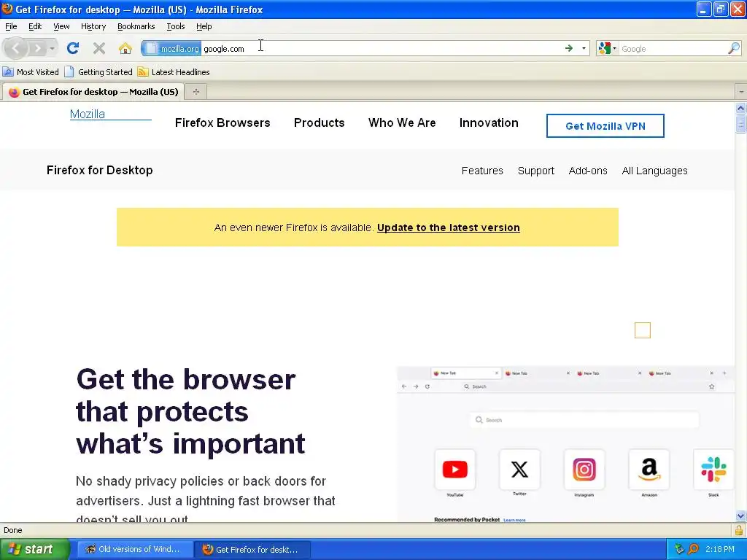Click the Done status bar text
This screenshot has height=560, width=747.
(13, 530)
